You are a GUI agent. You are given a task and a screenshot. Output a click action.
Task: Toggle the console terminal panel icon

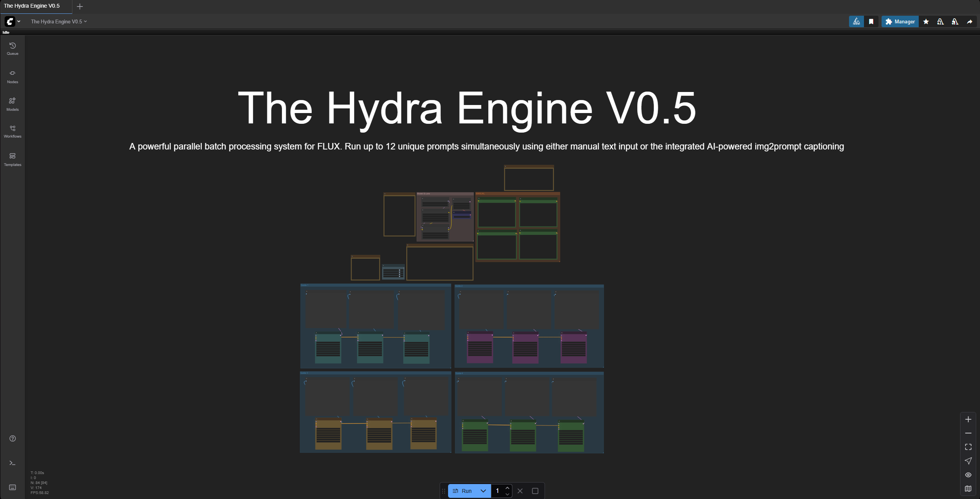coord(13,463)
